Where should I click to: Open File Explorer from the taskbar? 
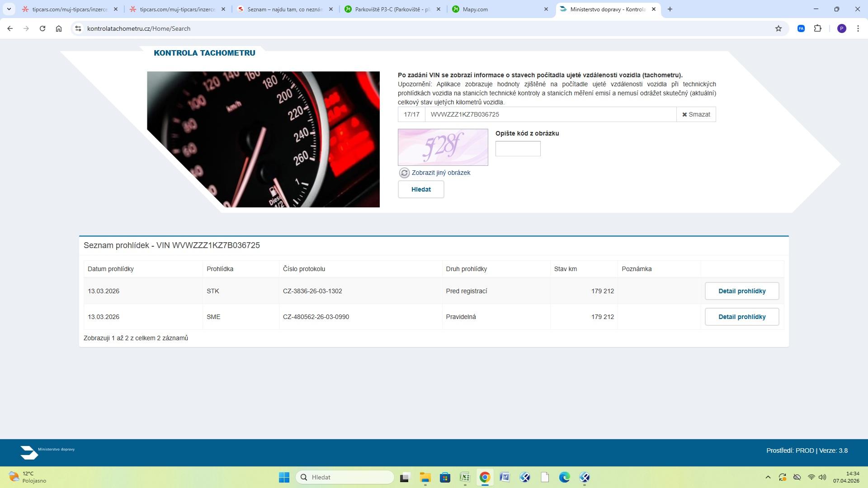tap(425, 477)
